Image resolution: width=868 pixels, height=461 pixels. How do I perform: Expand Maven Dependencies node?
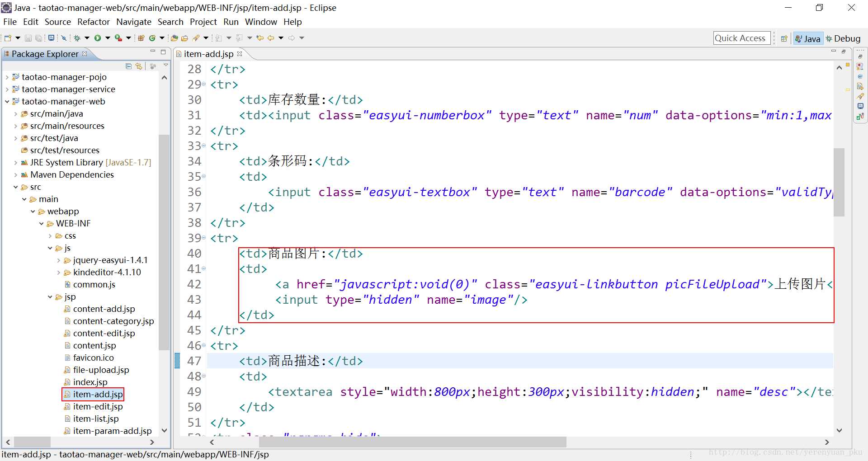[15, 175]
